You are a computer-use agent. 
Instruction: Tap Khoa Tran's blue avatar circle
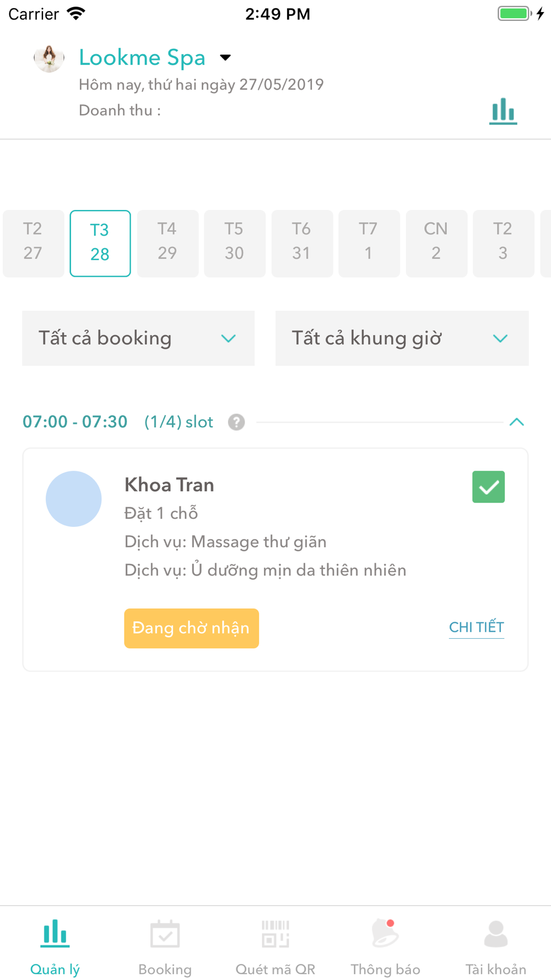tap(73, 499)
